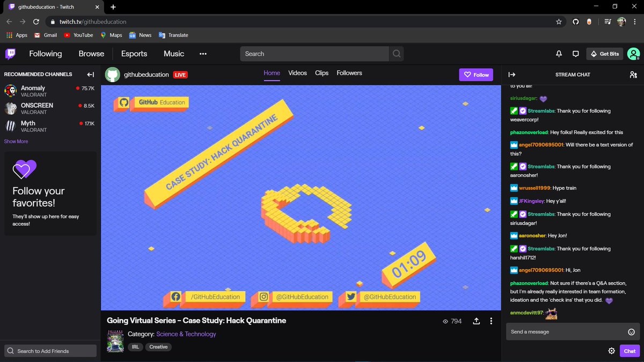Open the YouTube bookmark
The image size is (644, 362).
tap(78, 35)
